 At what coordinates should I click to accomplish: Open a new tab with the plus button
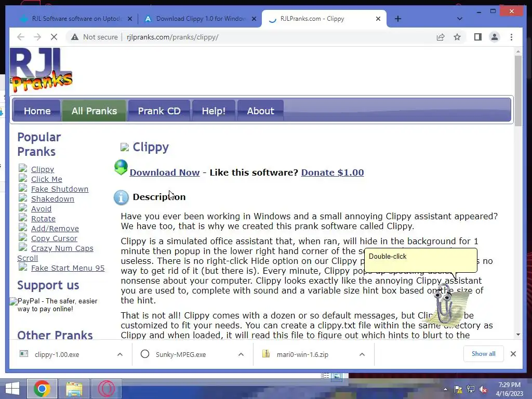[398, 19]
